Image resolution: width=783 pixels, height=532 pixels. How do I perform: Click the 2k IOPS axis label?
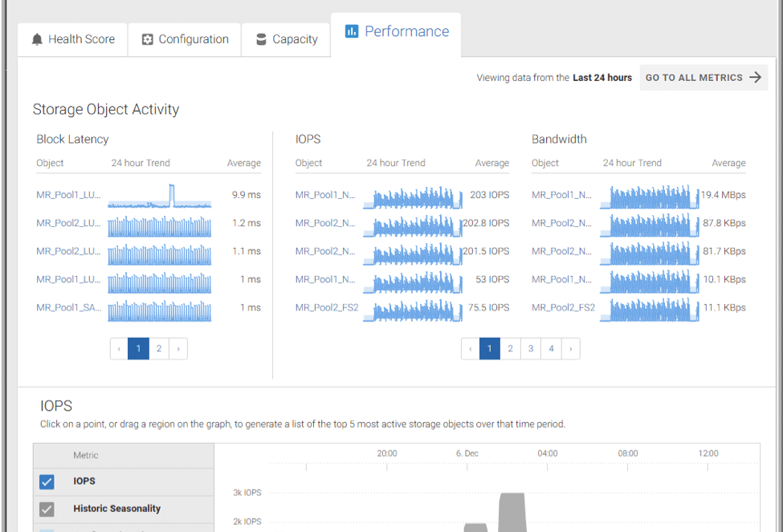[x=247, y=522]
